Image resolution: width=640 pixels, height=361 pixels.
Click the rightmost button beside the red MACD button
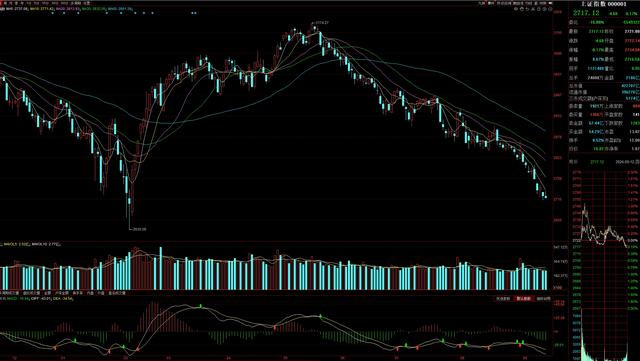543,299
